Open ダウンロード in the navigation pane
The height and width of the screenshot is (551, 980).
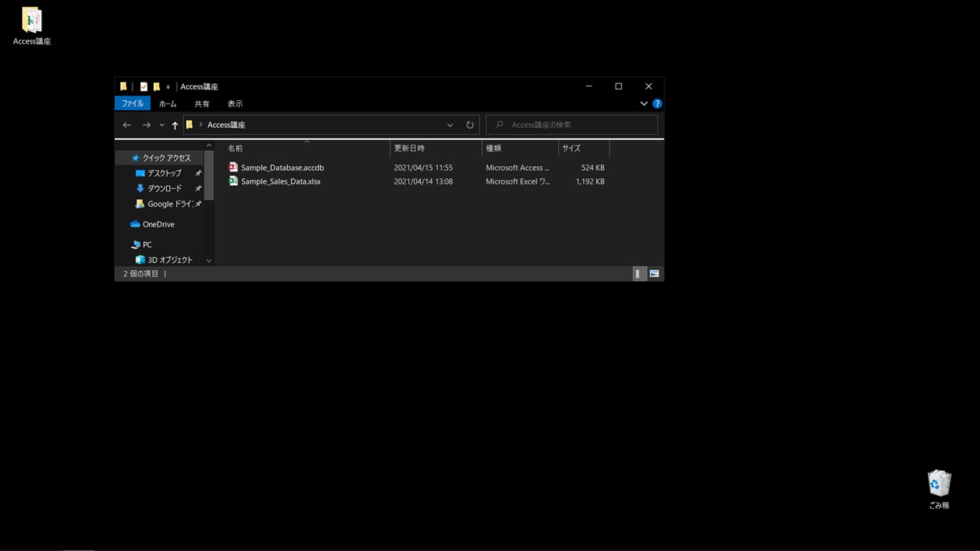(165, 188)
